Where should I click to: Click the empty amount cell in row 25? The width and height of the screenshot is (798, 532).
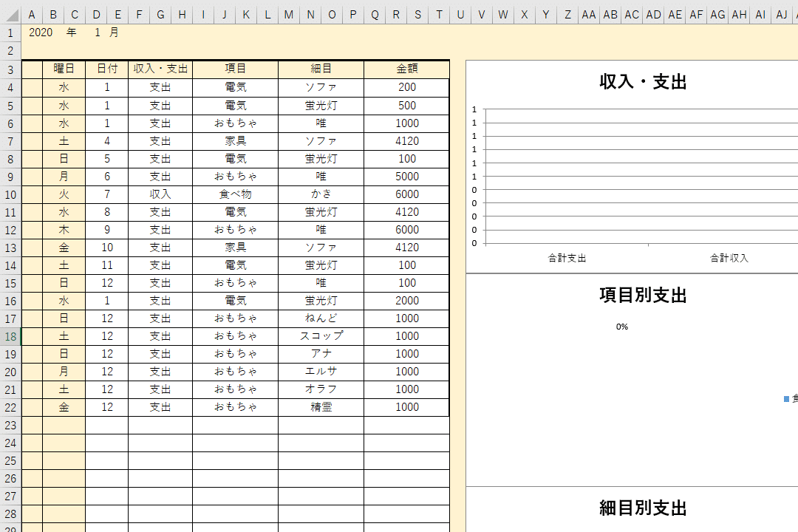406,461
